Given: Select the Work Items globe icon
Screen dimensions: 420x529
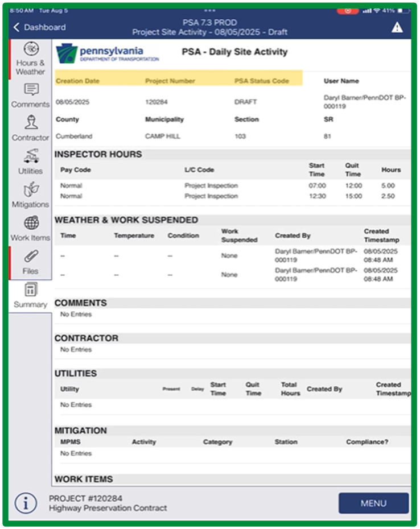Looking at the screenshot, I should (x=31, y=223).
